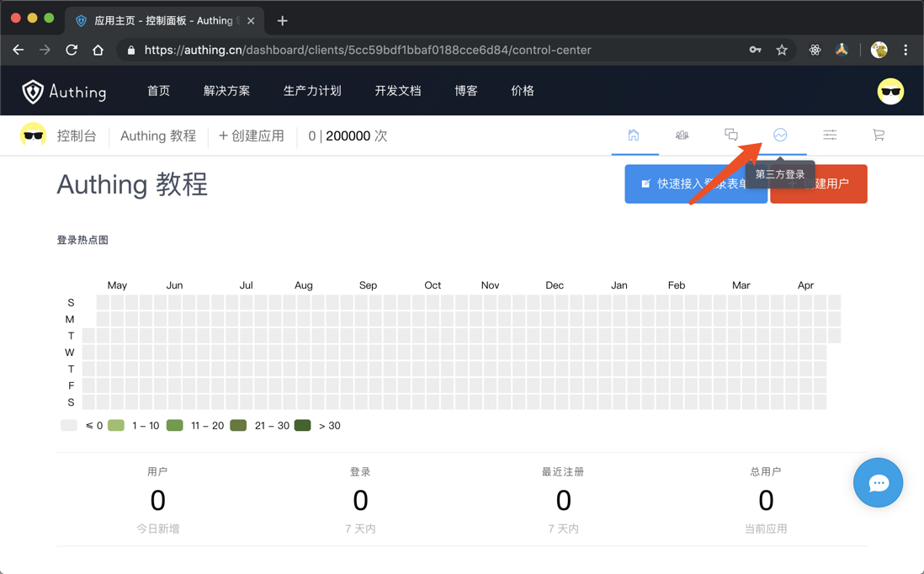The width and height of the screenshot is (924, 574).
Task: Select the 应用主页 browser tab
Action: [x=164, y=21]
